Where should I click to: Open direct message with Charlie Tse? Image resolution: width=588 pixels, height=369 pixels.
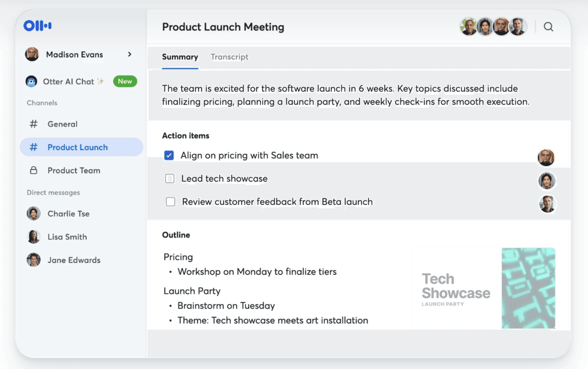point(69,214)
